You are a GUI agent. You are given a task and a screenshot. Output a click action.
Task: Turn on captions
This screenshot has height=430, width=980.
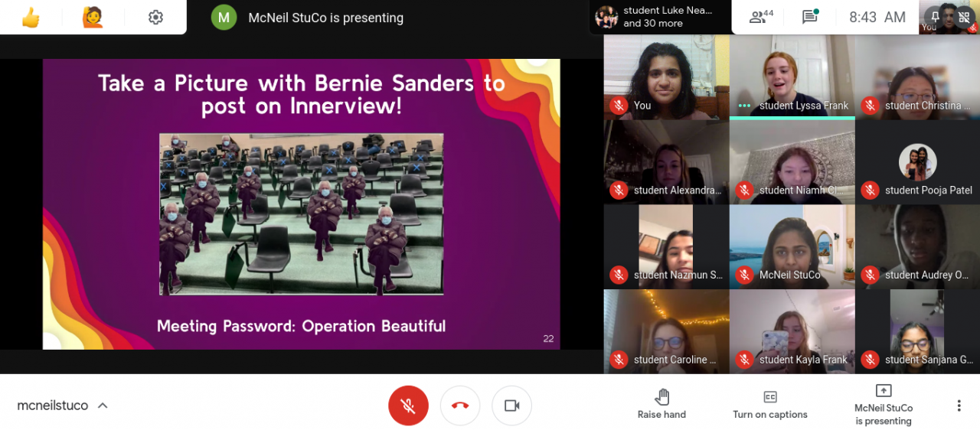coord(770,405)
